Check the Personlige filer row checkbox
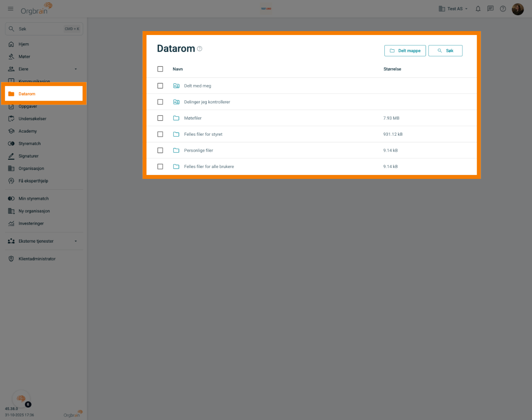The height and width of the screenshot is (420, 532). click(160, 150)
